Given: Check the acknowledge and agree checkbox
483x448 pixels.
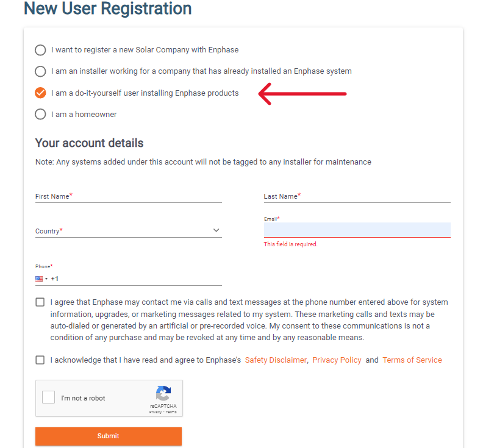Looking at the screenshot, I should pyautogui.click(x=40, y=360).
